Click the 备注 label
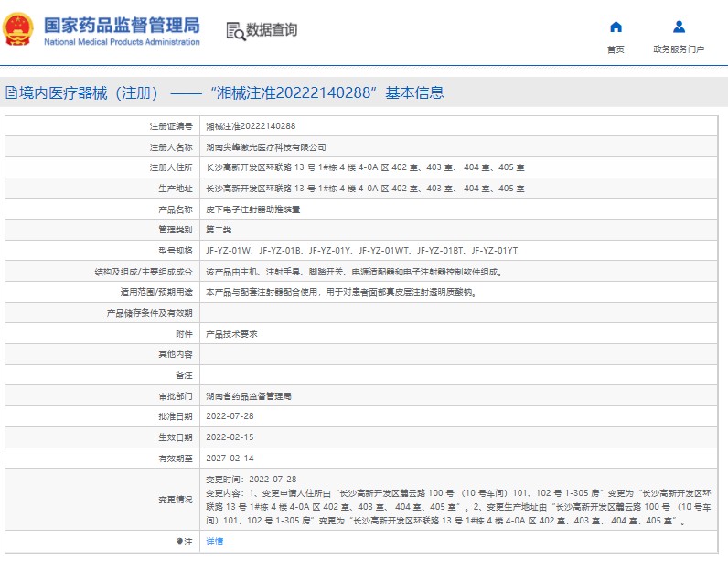 tap(184, 375)
